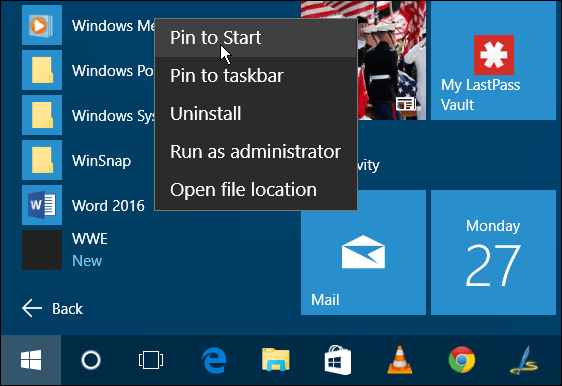
Task: Click the WWE app name
Action: point(90,239)
